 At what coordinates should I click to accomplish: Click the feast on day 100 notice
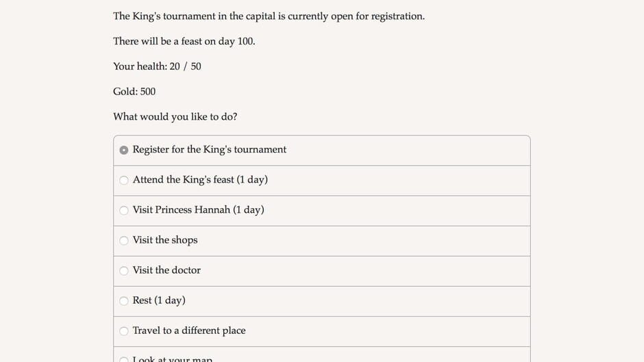(x=184, y=41)
